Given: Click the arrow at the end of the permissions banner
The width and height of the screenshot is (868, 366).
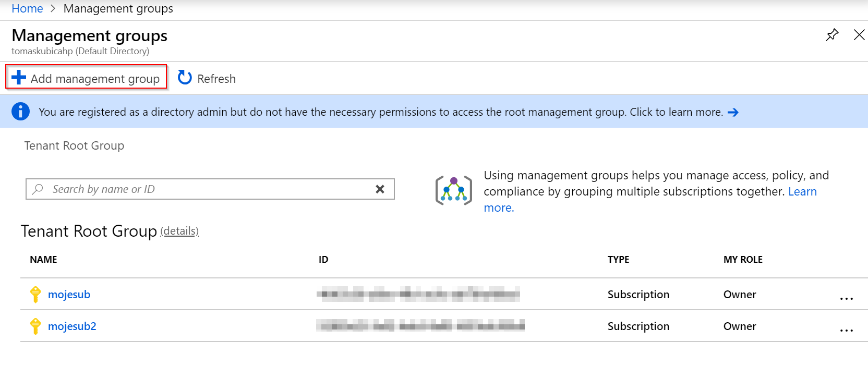Looking at the screenshot, I should click(x=733, y=112).
